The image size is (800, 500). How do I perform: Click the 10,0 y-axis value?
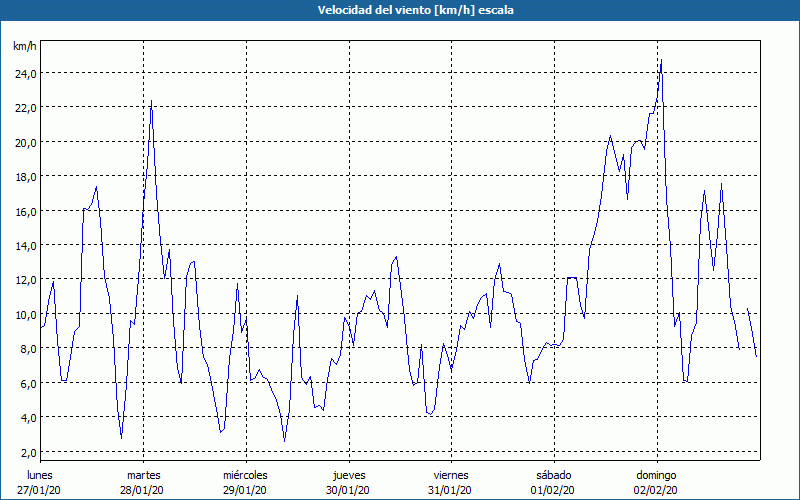click(x=26, y=315)
